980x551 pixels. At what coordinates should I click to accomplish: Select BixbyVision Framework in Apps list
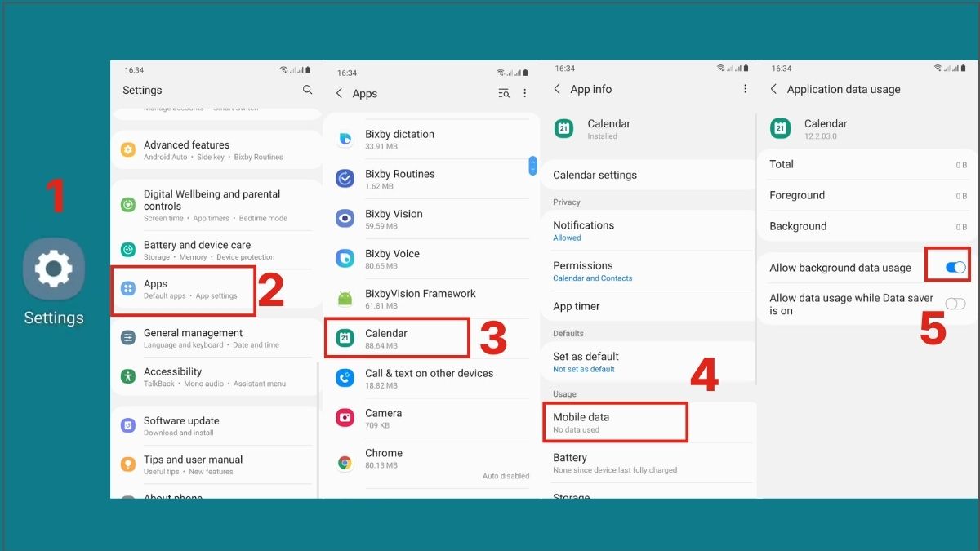click(x=431, y=300)
